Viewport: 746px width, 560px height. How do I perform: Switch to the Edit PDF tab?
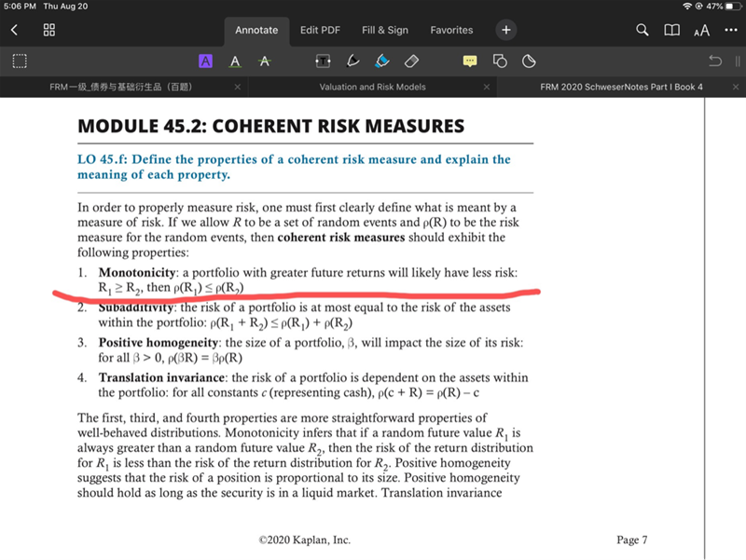coord(320,31)
